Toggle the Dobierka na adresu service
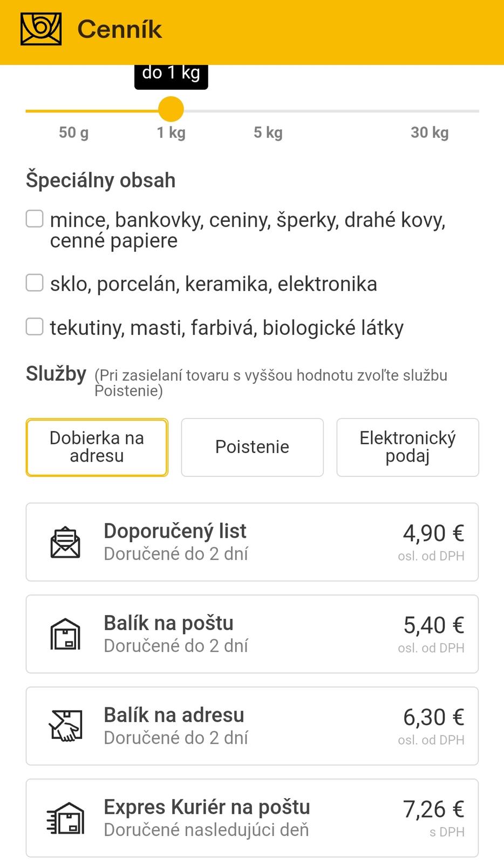The image size is (504, 864). (97, 447)
